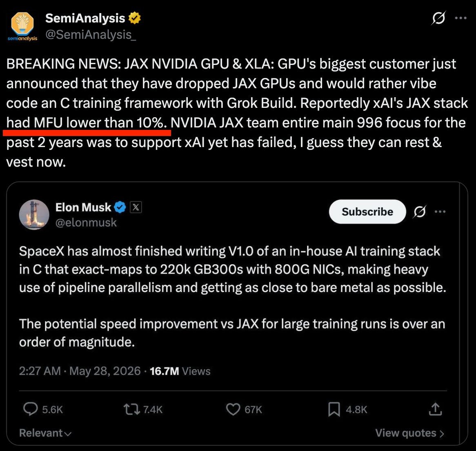
Task: Open View quotes link
Action: coord(410,433)
